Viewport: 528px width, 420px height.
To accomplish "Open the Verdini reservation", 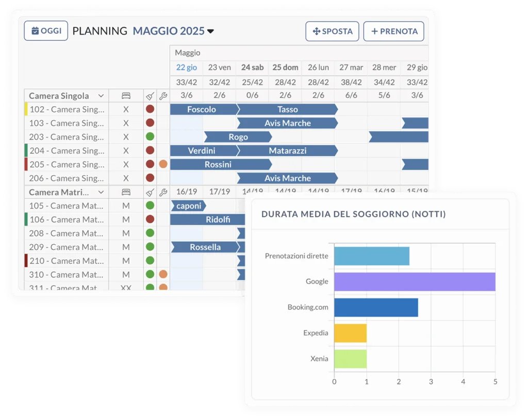I will tap(204, 151).
